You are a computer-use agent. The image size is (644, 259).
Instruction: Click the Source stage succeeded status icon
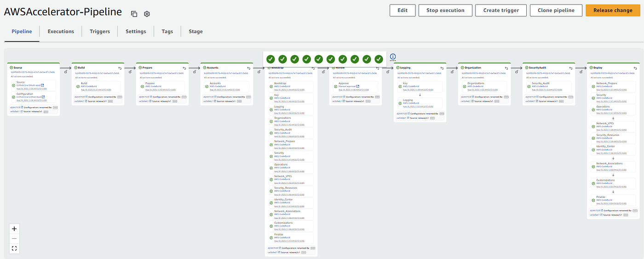pos(11,68)
